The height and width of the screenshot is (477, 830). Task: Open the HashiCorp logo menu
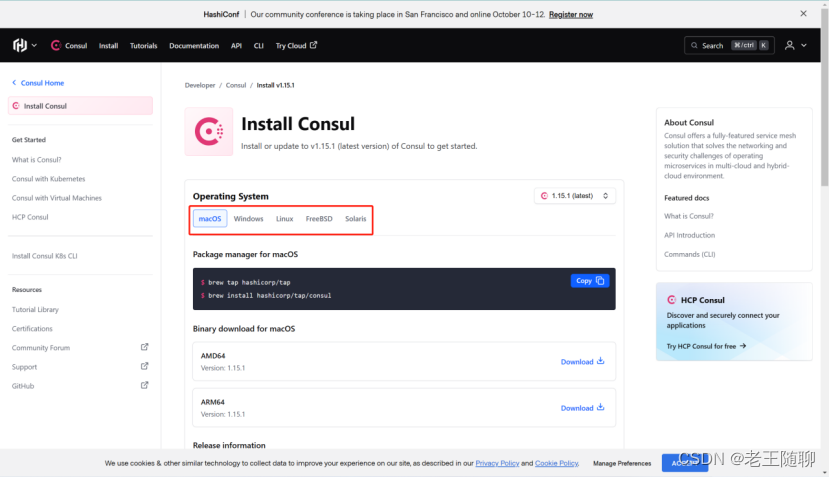[20, 46]
